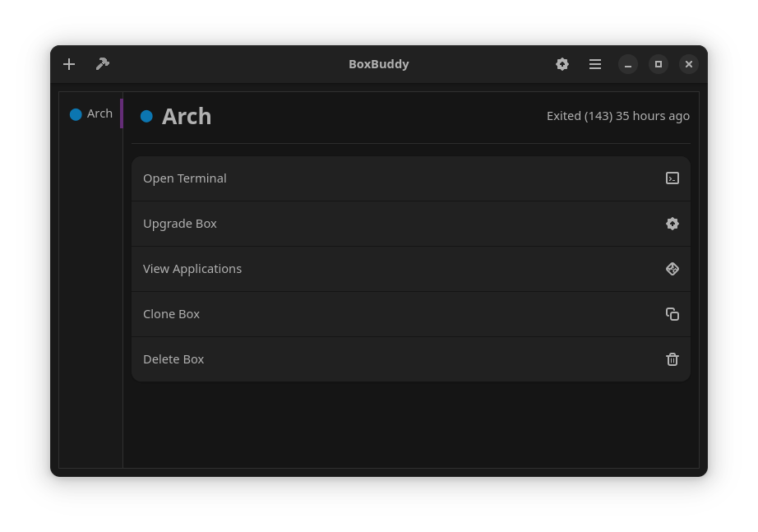Click the 'Exited (143) 35 hours ago' status
This screenshot has height=532, width=758.
(x=617, y=116)
